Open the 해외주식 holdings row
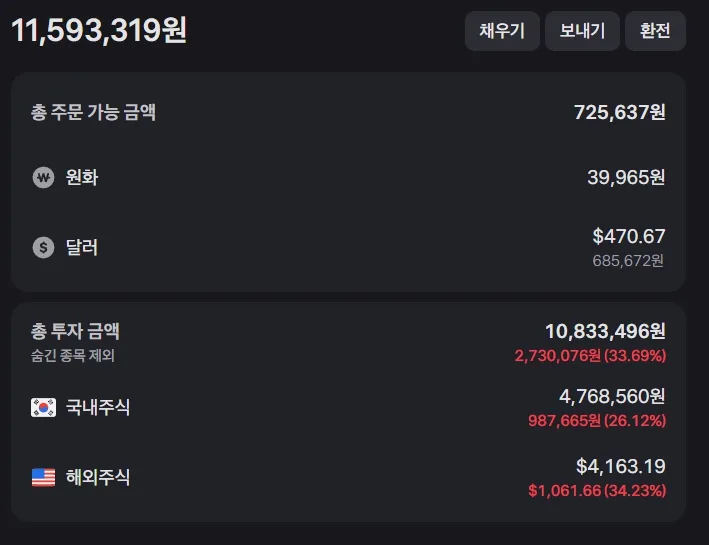 click(348, 477)
